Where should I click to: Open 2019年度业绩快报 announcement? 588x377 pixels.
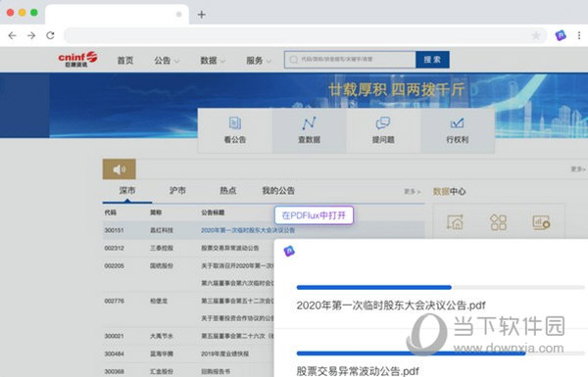225,353
